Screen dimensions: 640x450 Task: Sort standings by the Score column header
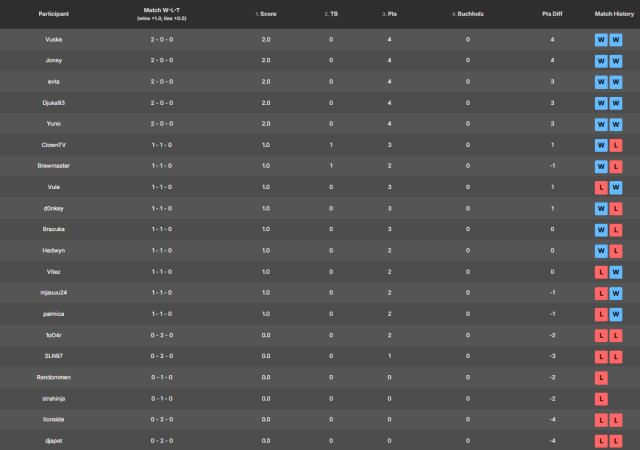(x=266, y=14)
